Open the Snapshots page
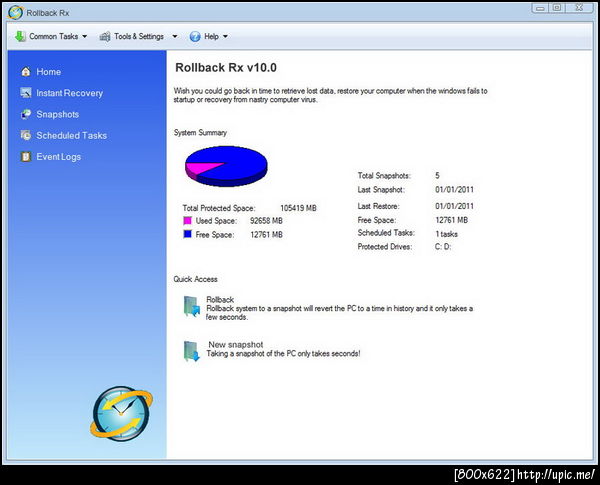Image resolution: width=600 pixels, height=485 pixels. [58, 114]
